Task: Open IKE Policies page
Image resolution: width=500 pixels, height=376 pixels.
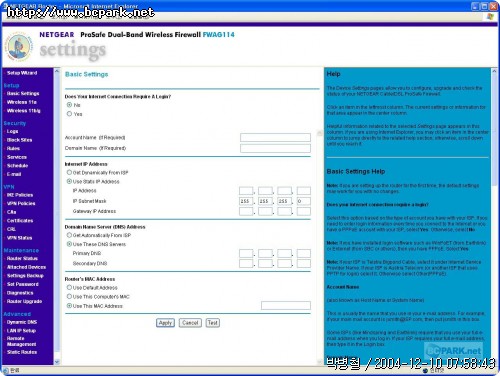Action: point(20,195)
